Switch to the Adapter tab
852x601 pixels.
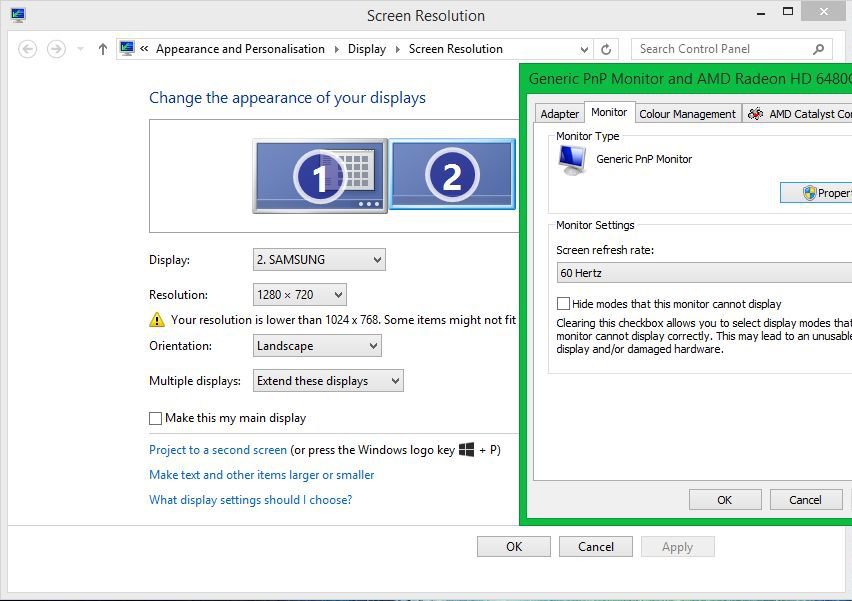tap(559, 114)
